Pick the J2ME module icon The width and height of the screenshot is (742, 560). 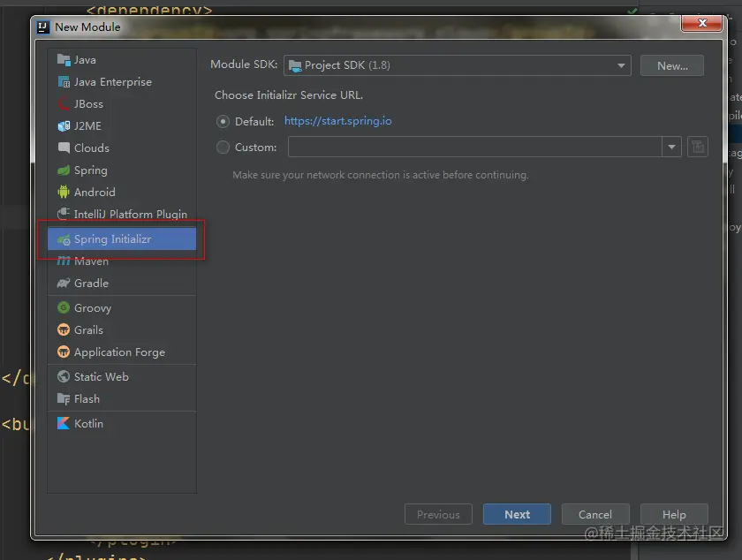pos(64,126)
